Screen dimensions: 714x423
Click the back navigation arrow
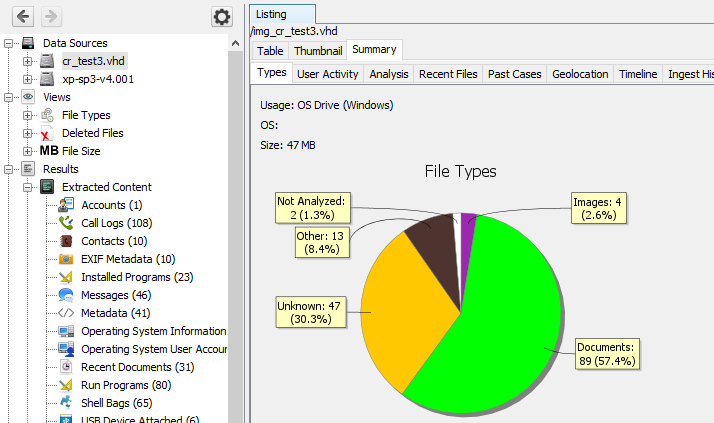coord(23,17)
